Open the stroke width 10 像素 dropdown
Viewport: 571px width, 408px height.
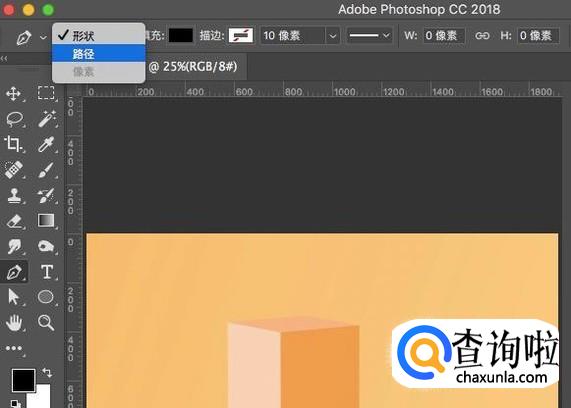pos(332,36)
